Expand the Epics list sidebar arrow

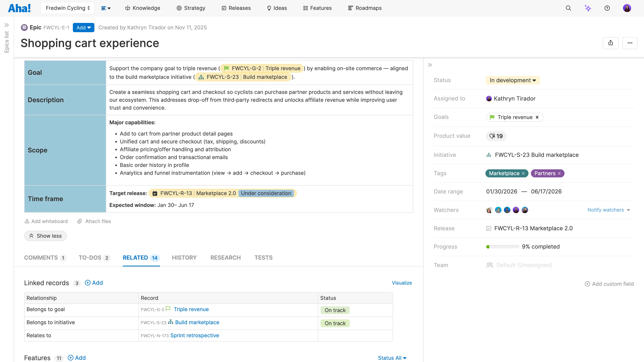pos(6,25)
